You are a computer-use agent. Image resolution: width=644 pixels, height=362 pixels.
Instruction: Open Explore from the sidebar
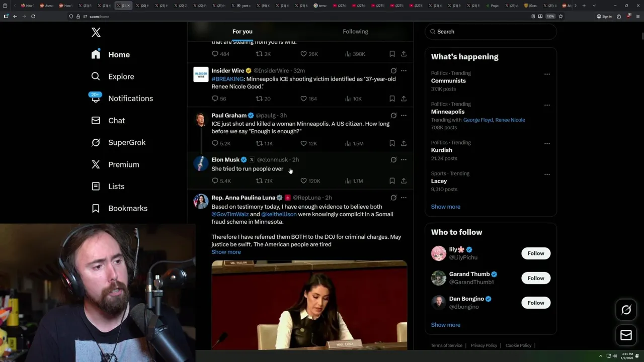(x=113, y=76)
